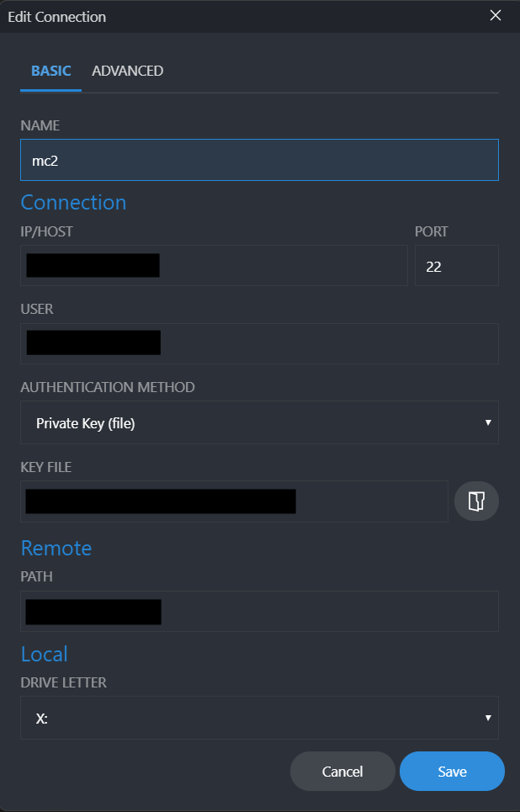Click inside the NAME field showing mc2
Screen dimensions: 520x812
pyautogui.click(x=259, y=160)
